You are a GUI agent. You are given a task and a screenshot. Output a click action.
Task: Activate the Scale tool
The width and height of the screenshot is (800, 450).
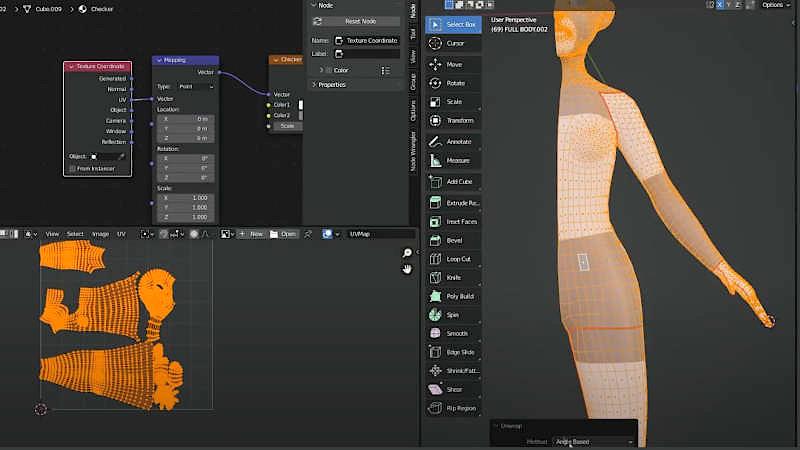click(453, 102)
